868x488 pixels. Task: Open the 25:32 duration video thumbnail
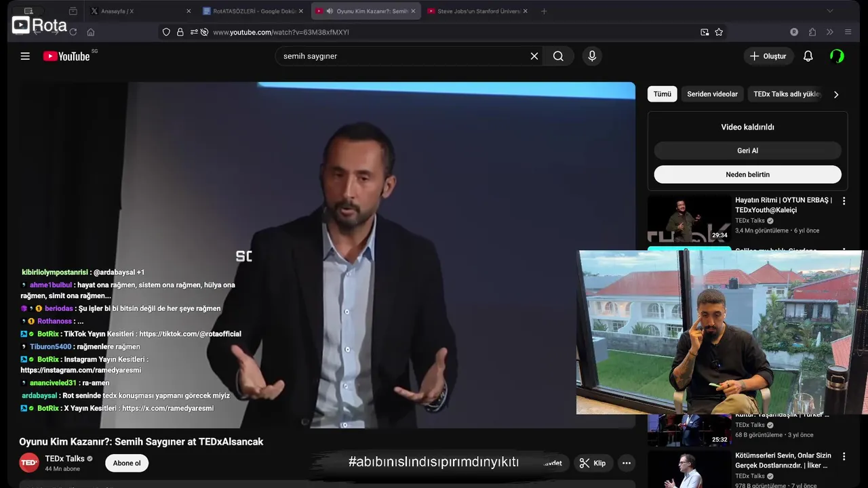(x=690, y=430)
